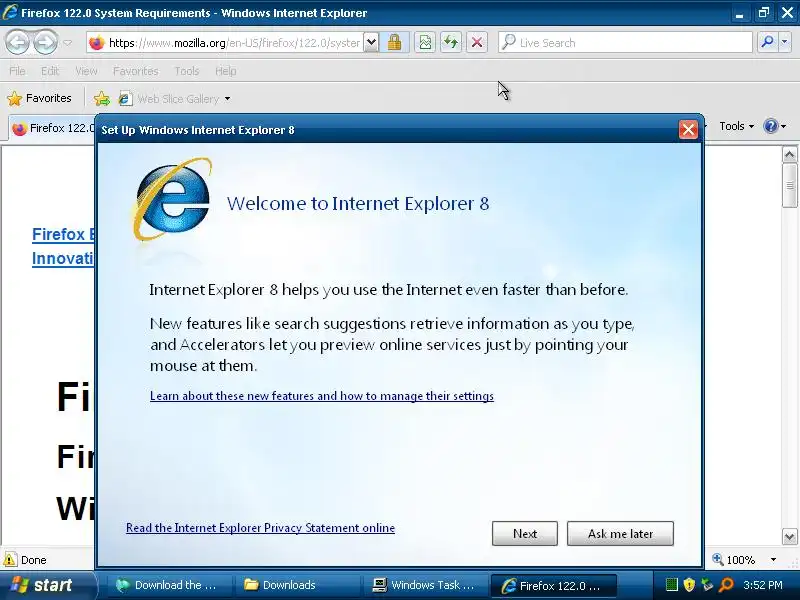Image resolution: width=800 pixels, height=600 pixels.
Task: Open the Web Slice Gallery item
Action: click(x=174, y=98)
